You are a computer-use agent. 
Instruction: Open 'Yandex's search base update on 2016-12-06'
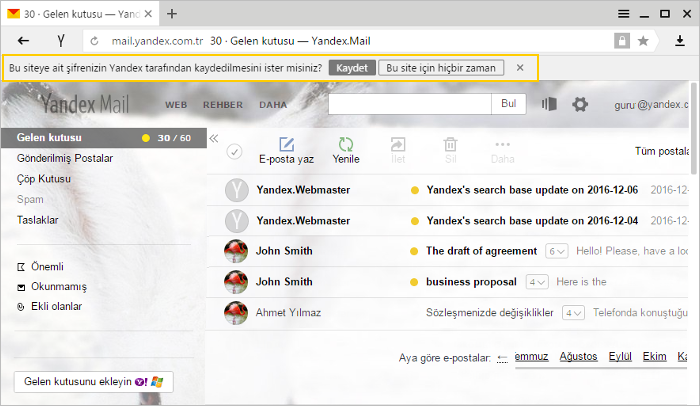pos(532,190)
